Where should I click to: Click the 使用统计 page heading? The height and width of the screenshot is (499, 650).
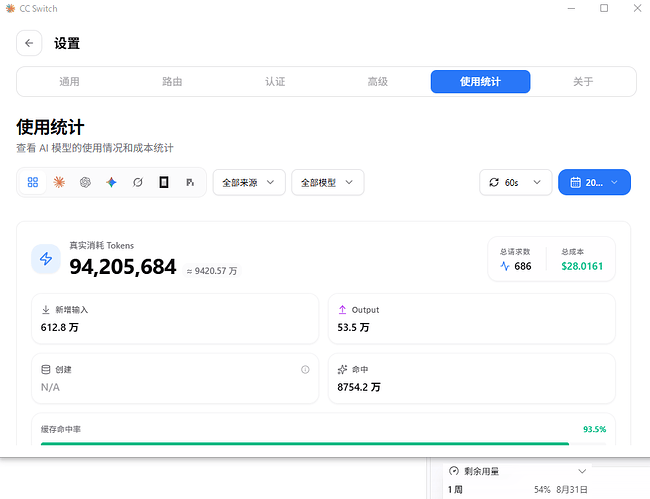click(x=50, y=127)
